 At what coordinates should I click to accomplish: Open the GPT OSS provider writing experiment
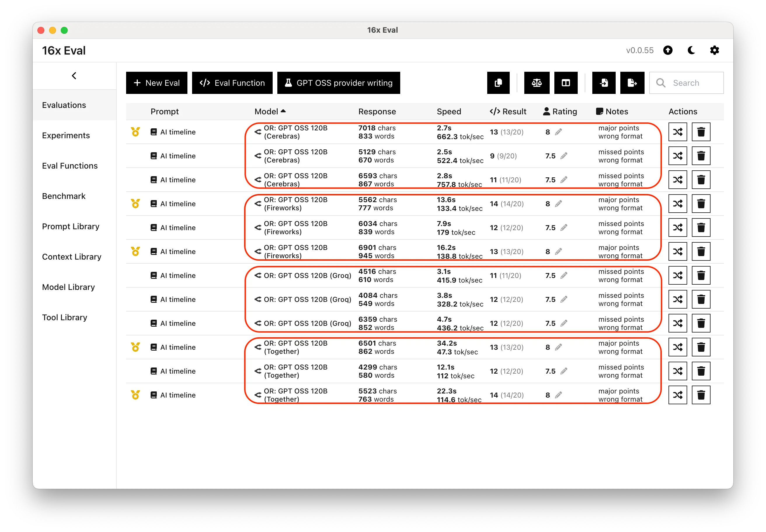pos(339,83)
